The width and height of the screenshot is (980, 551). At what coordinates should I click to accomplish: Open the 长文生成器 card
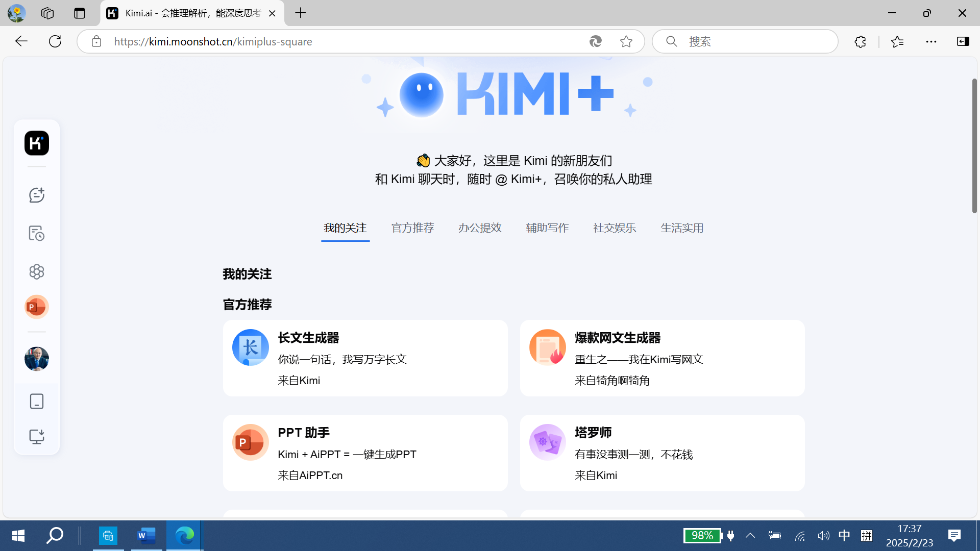(365, 358)
